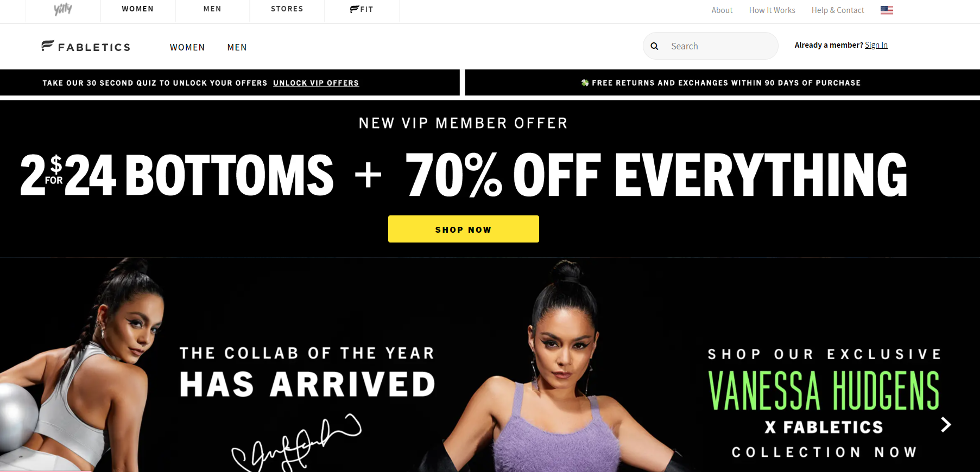980x472 pixels.
Task: Follow the UNLOCK VIP OFFERS link
Action: [x=316, y=83]
